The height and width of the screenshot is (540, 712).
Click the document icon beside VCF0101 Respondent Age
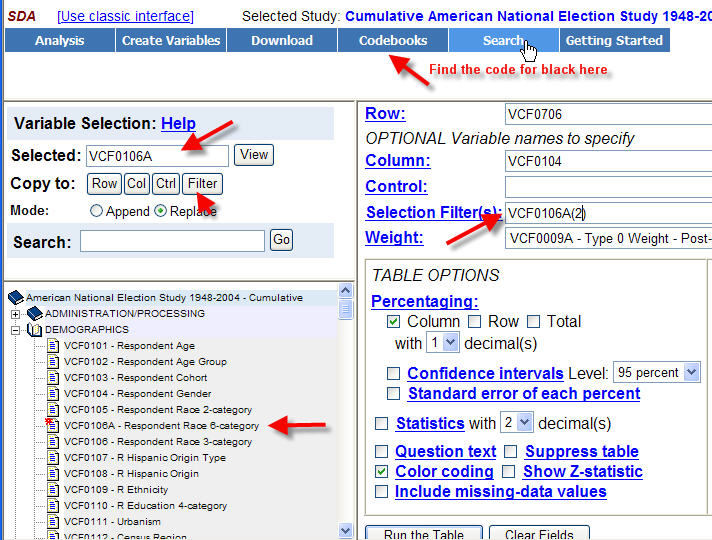tap(54, 346)
